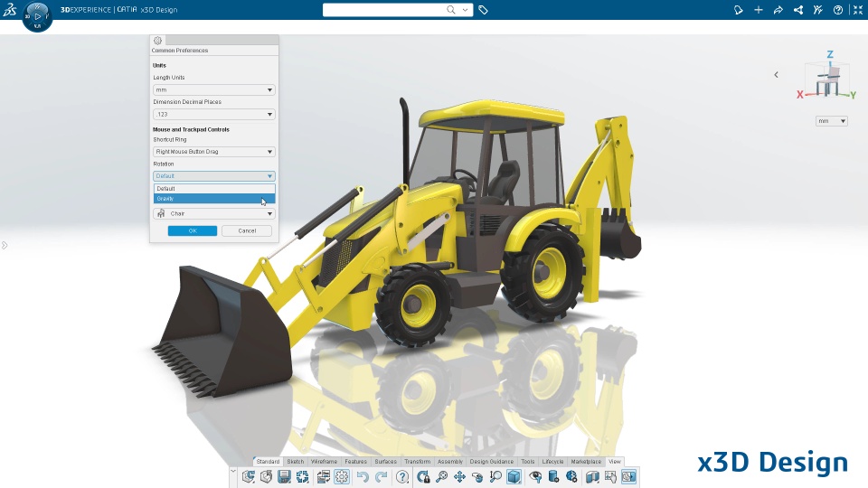Viewport: 868px width, 488px height.
Task: Click the tag icon beside the search box
Action: click(x=483, y=10)
